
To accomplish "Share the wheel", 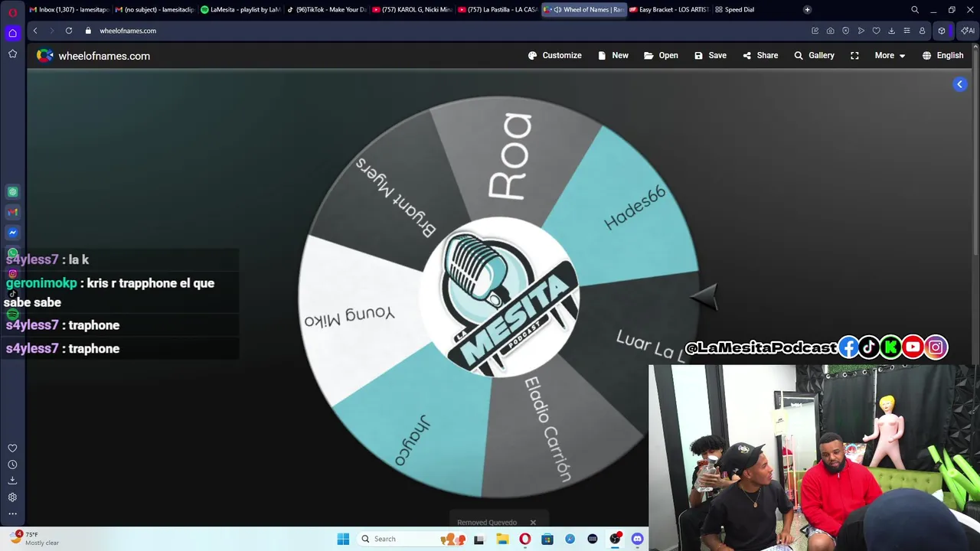I will [760, 55].
